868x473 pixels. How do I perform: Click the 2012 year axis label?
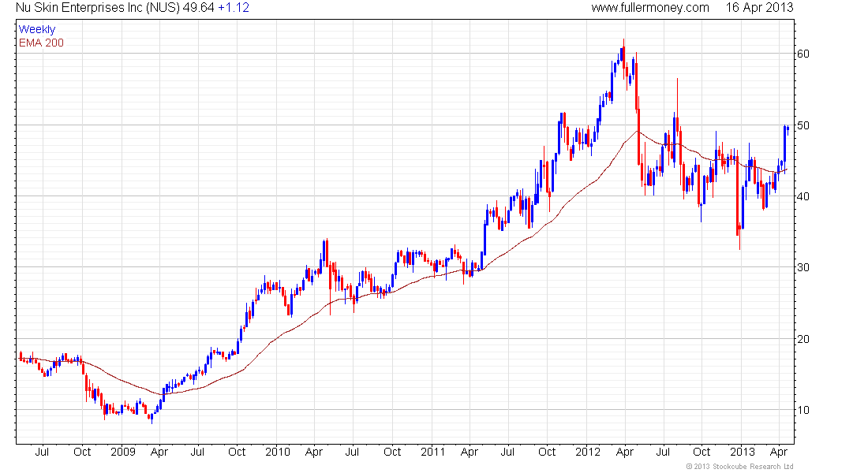click(587, 452)
